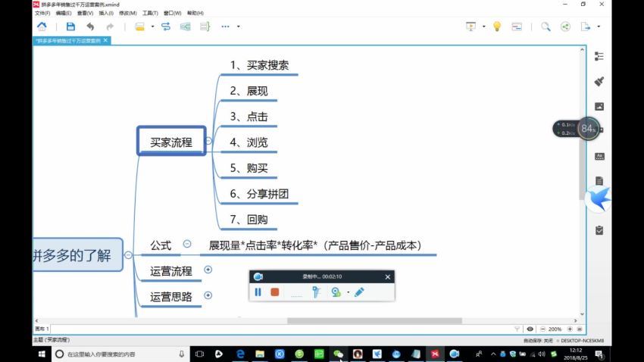Viewport: 644px width, 362px height.
Task: Select the 1、买家搜索 subtopic
Action: [259, 65]
